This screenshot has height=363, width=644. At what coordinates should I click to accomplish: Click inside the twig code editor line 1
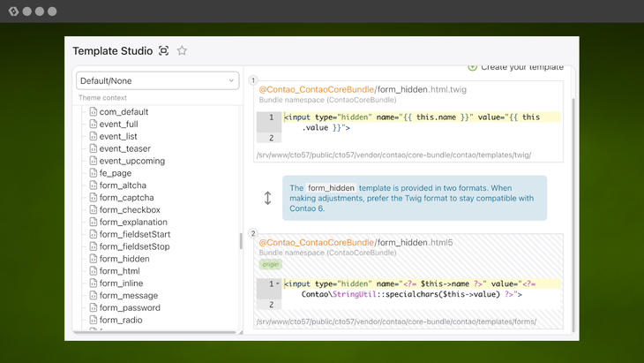415,117
